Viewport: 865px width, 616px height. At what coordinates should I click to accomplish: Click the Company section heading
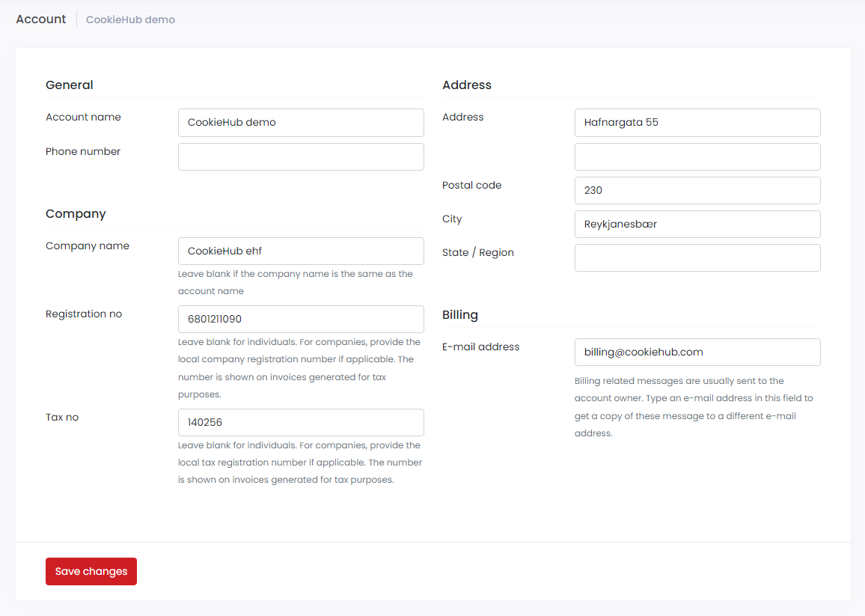76,213
